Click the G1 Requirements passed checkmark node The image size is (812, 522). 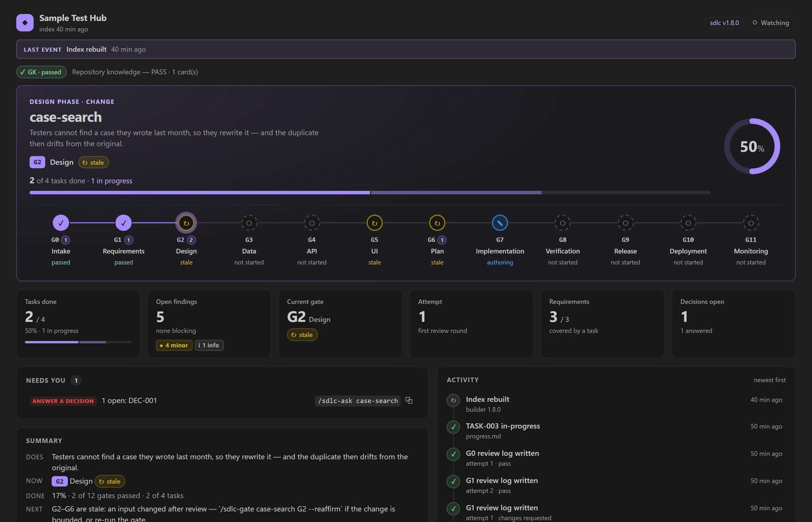point(123,223)
